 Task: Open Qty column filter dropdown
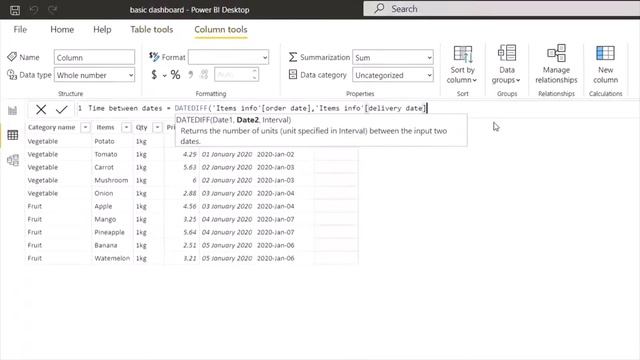(157, 127)
